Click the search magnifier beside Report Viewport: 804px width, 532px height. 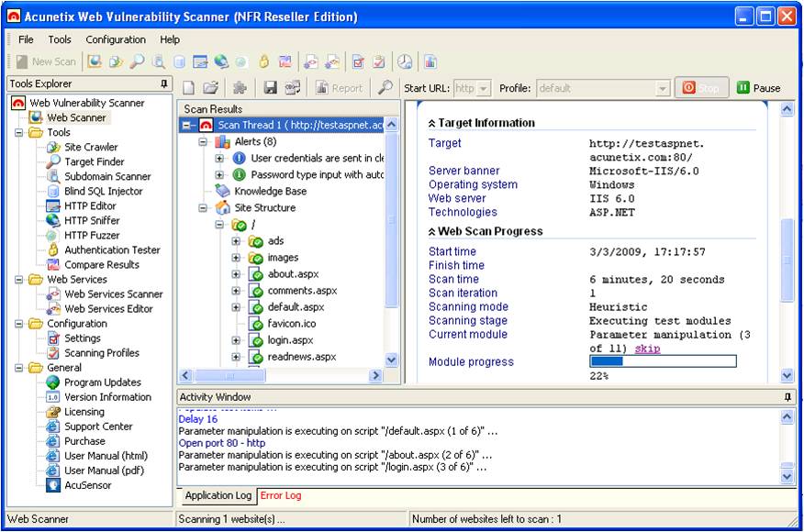click(385, 88)
